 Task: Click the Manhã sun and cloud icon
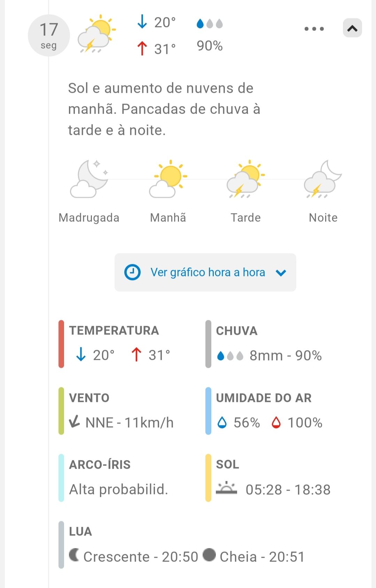coord(168,179)
